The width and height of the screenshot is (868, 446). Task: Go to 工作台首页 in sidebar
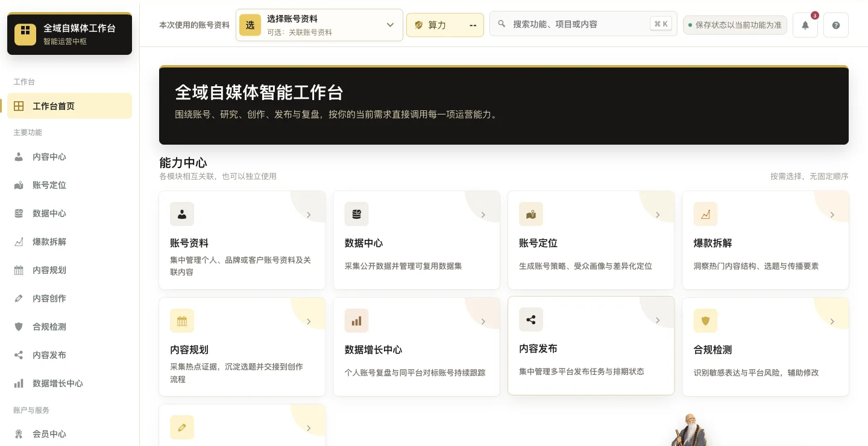[x=70, y=106]
